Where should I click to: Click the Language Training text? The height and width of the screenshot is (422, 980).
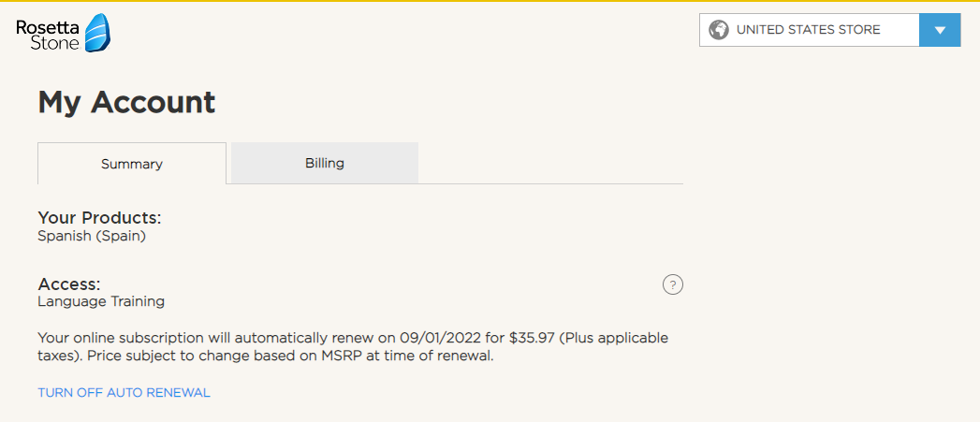[x=101, y=301]
